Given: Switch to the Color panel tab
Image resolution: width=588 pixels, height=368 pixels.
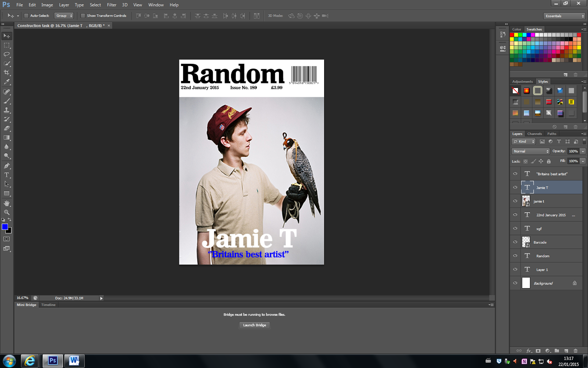Looking at the screenshot, I should click(x=517, y=29).
